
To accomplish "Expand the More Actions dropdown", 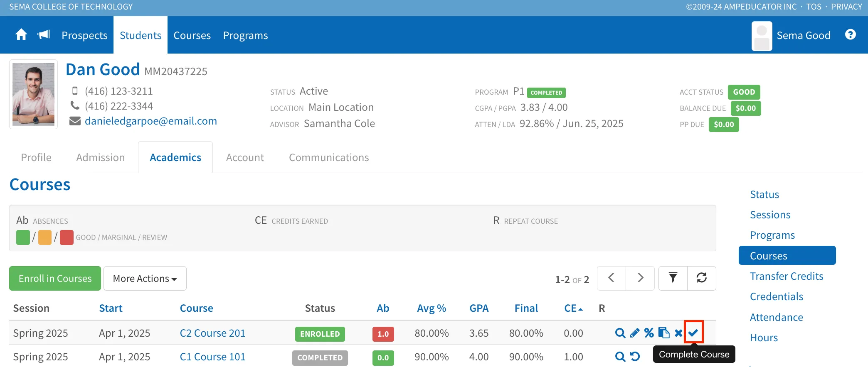I will click(145, 278).
